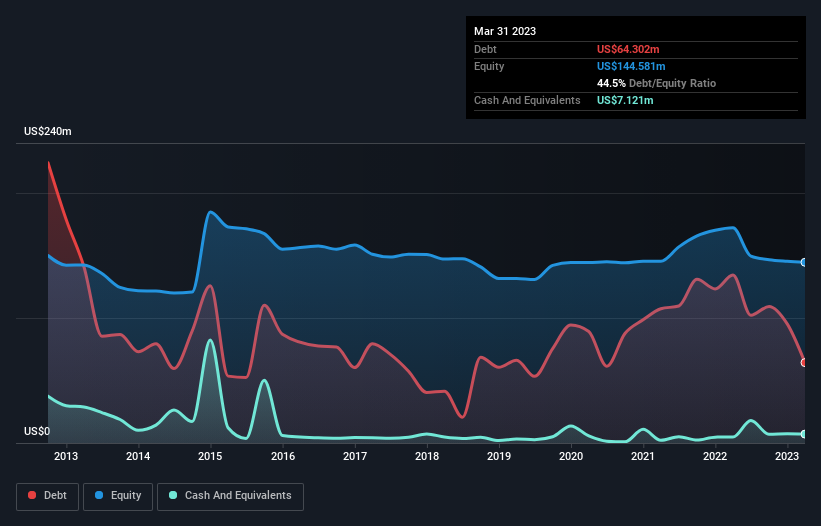Click the 2018 x-axis label

(x=427, y=456)
